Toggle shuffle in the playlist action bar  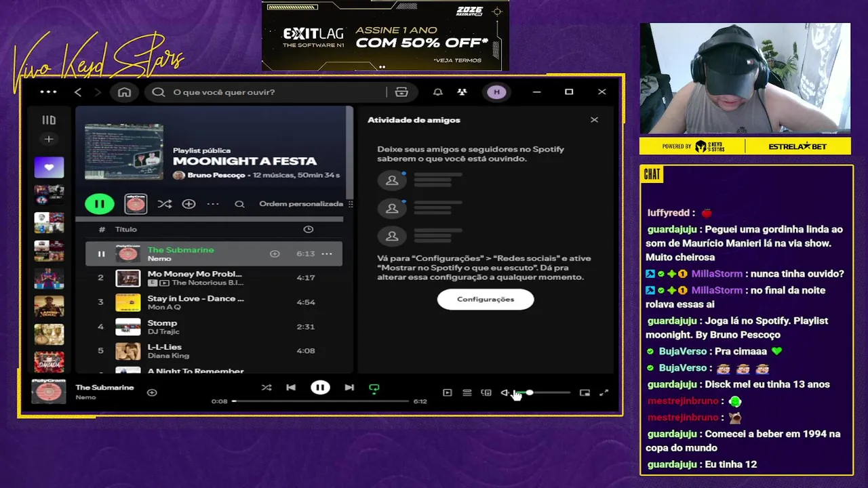click(x=164, y=203)
